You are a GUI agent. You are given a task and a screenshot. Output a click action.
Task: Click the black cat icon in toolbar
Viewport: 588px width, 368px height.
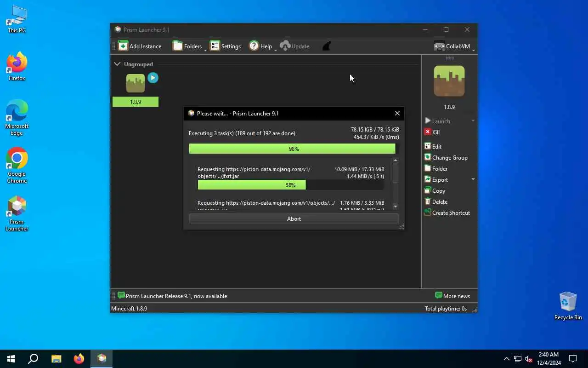[326, 46]
